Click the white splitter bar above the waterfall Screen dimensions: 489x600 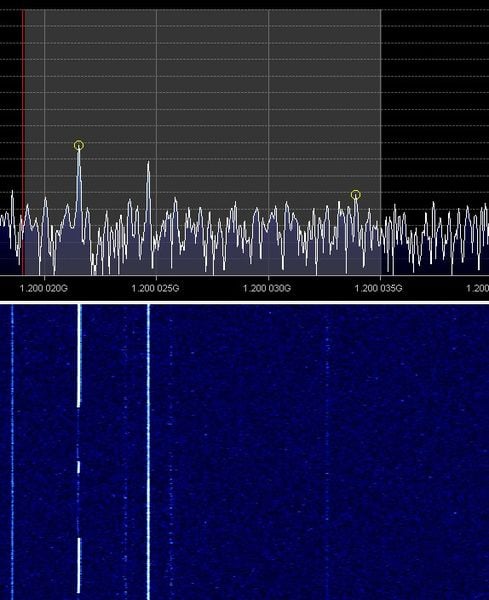(244, 303)
